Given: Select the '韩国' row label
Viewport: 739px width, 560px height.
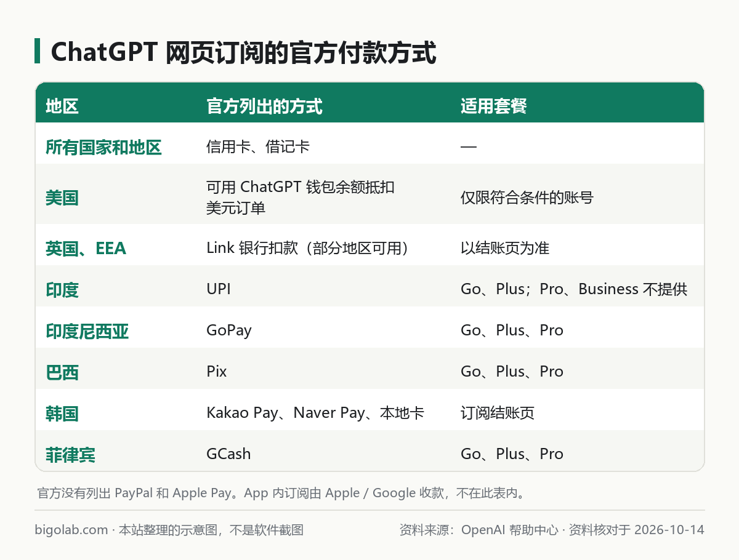Looking at the screenshot, I should point(62,413).
